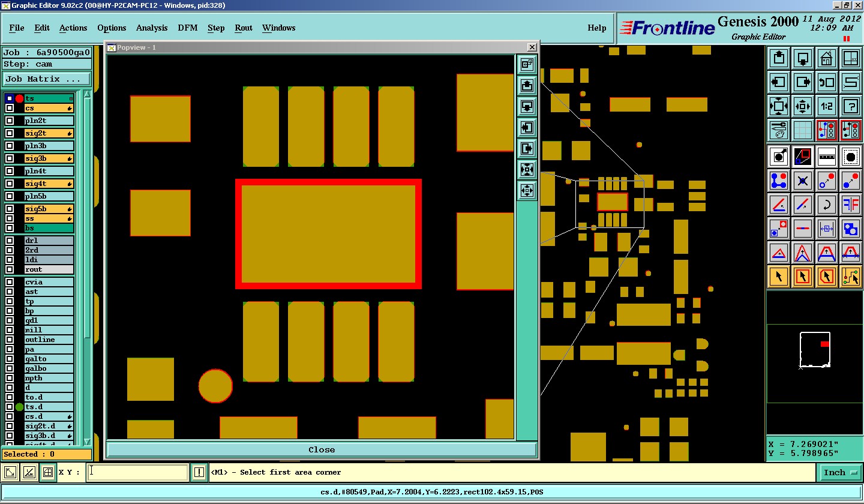Toggle the checkbox for layer rout

tap(10, 269)
